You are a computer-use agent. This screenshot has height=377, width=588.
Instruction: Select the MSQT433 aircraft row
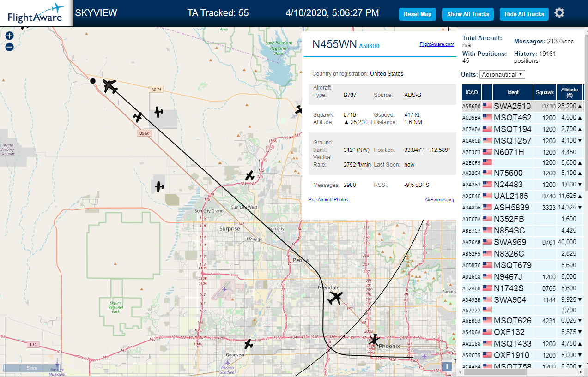tap(522, 344)
